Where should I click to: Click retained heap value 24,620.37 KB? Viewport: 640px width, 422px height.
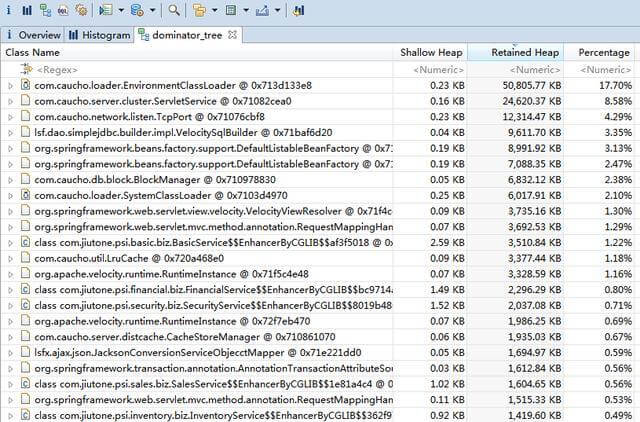pyautogui.click(x=532, y=101)
